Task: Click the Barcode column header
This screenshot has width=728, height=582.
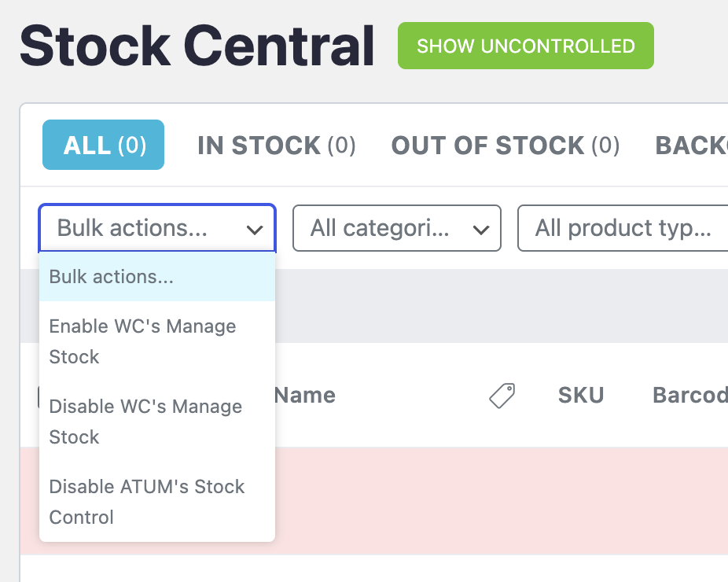Action: (689, 396)
